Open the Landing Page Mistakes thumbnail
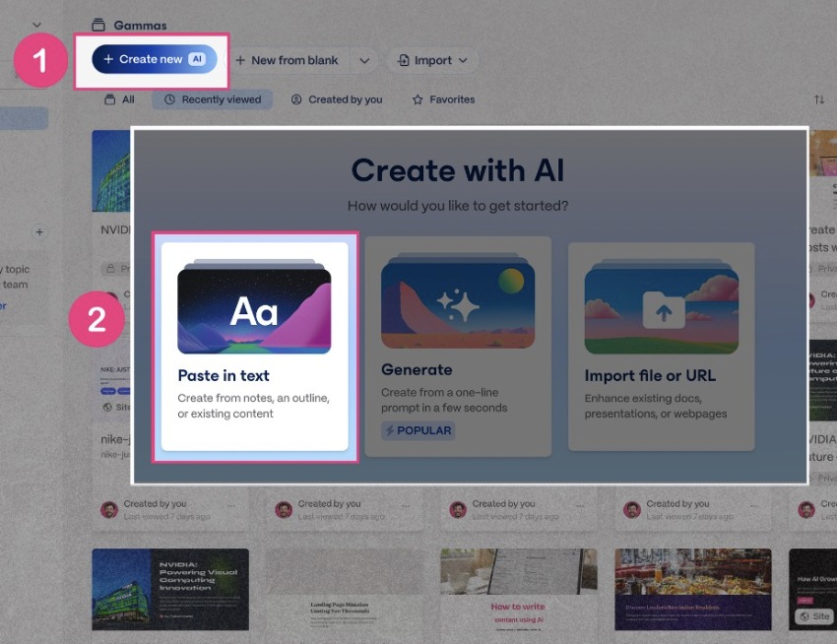The height and width of the screenshot is (644, 837). point(345,589)
